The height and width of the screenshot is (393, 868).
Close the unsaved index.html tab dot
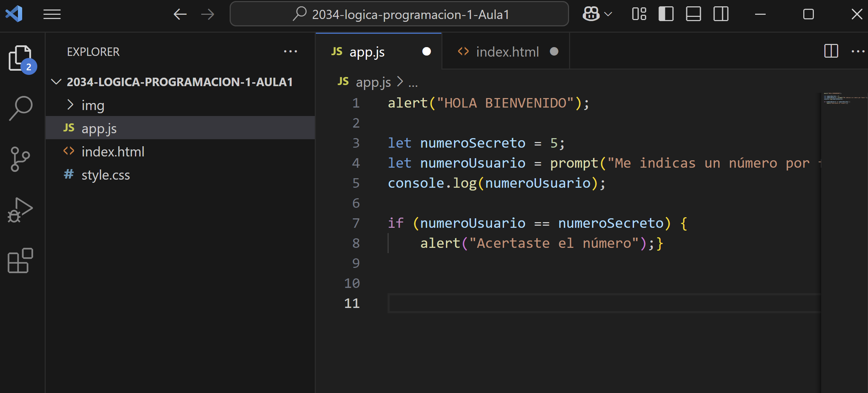(x=554, y=52)
